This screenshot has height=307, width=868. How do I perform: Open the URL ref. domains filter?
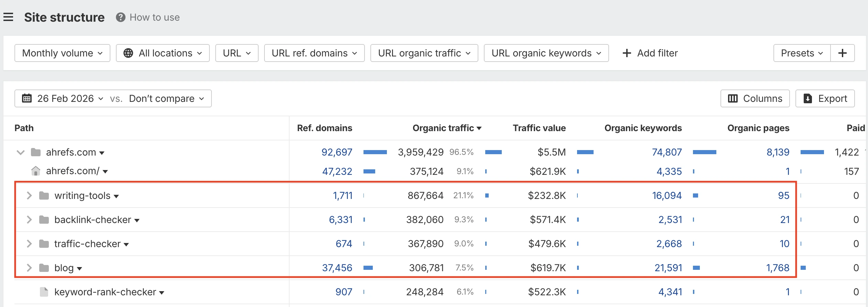point(314,53)
